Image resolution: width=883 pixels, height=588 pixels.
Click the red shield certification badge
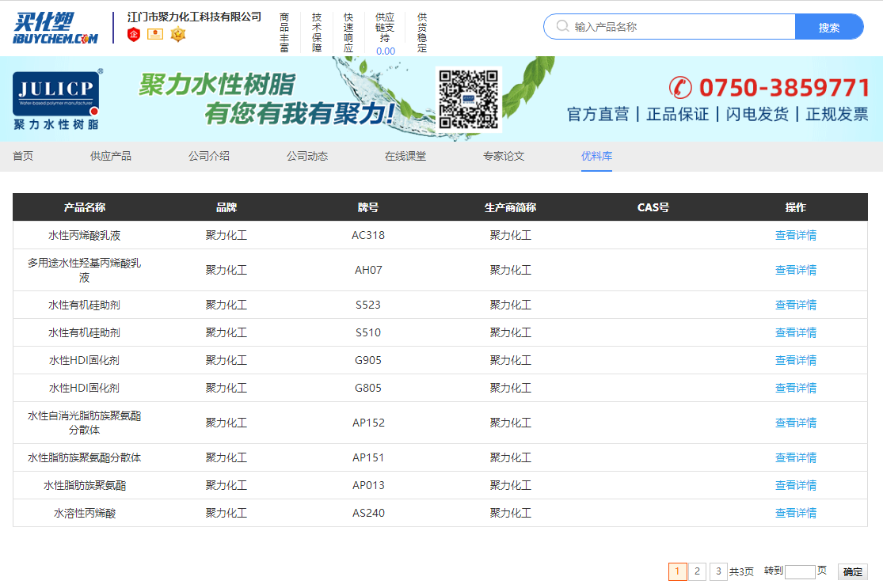[134, 34]
